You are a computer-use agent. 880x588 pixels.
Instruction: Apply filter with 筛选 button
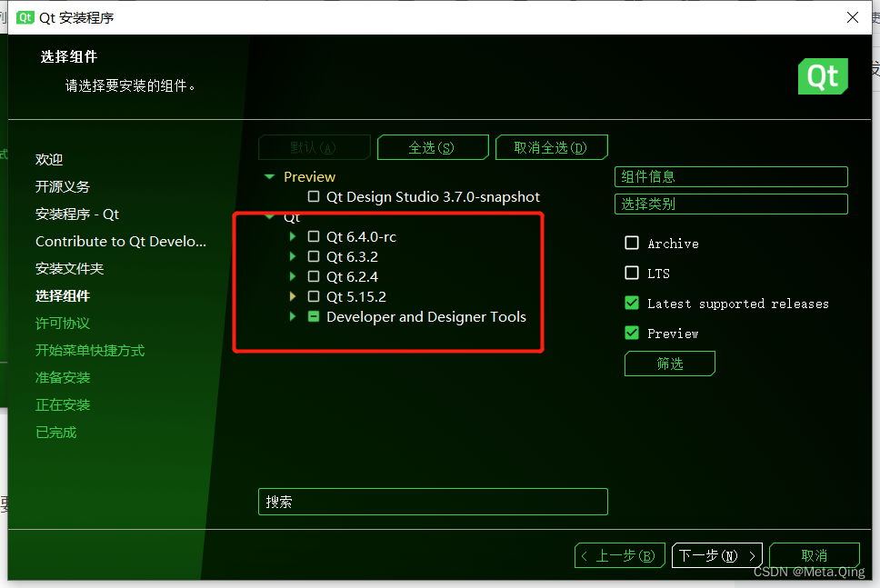[669, 364]
